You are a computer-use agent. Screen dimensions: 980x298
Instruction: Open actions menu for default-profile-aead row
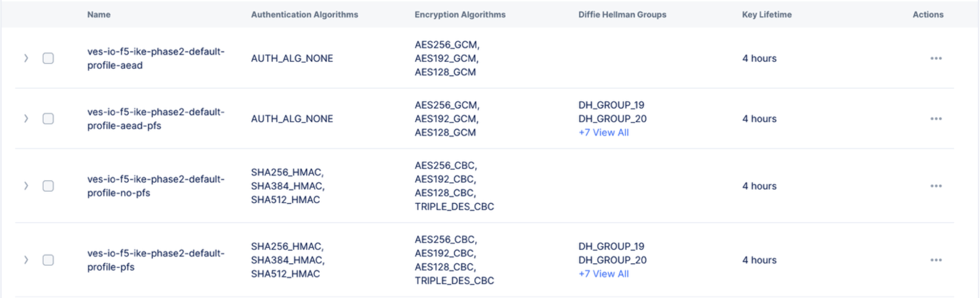936,58
